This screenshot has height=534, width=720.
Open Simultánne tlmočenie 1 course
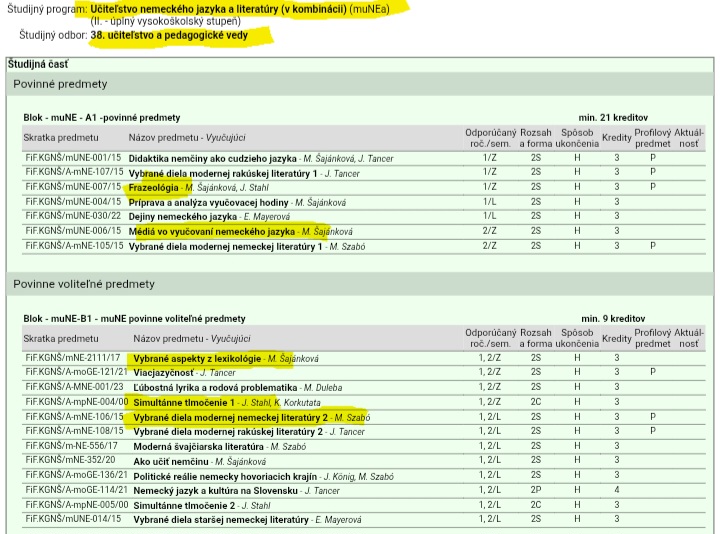click(183, 402)
